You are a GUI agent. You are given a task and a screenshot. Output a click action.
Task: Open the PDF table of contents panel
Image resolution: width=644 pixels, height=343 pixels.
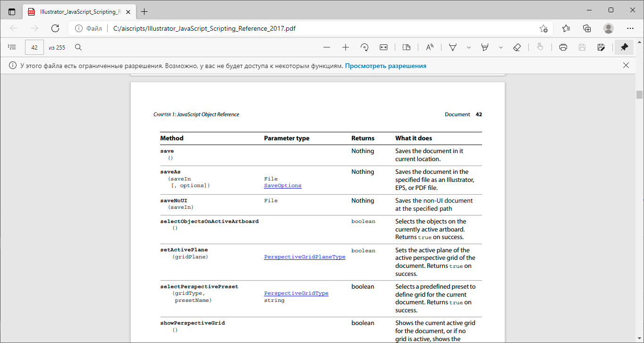[12, 47]
